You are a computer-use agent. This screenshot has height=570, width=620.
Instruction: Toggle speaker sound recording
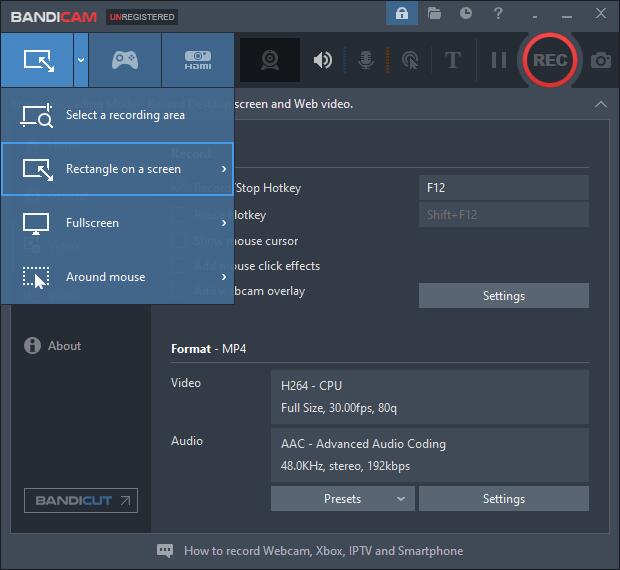click(323, 60)
